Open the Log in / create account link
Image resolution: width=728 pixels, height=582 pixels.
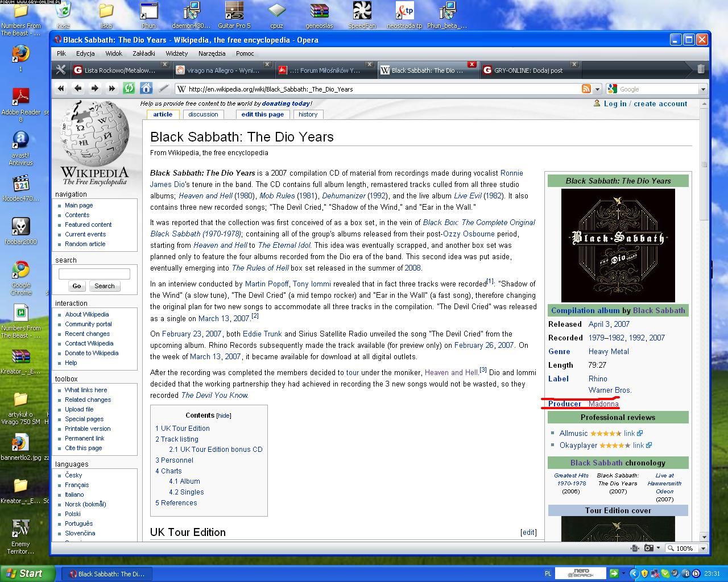pyautogui.click(x=645, y=103)
